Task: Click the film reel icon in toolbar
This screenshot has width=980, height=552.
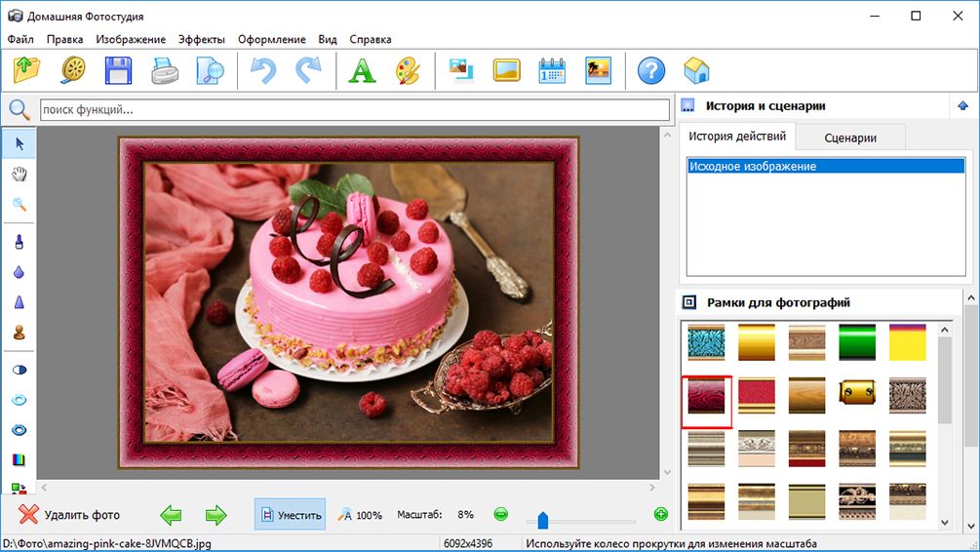Action: pos(73,70)
